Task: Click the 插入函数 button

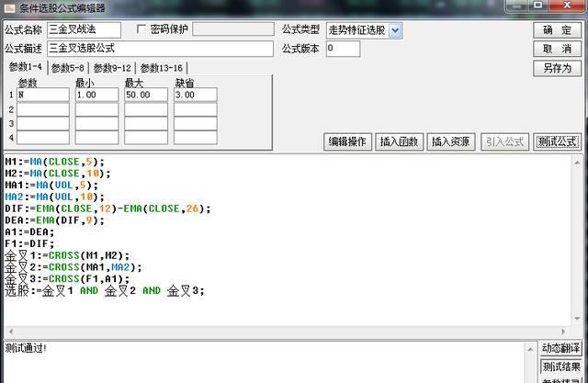Action: [x=400, y=141]
